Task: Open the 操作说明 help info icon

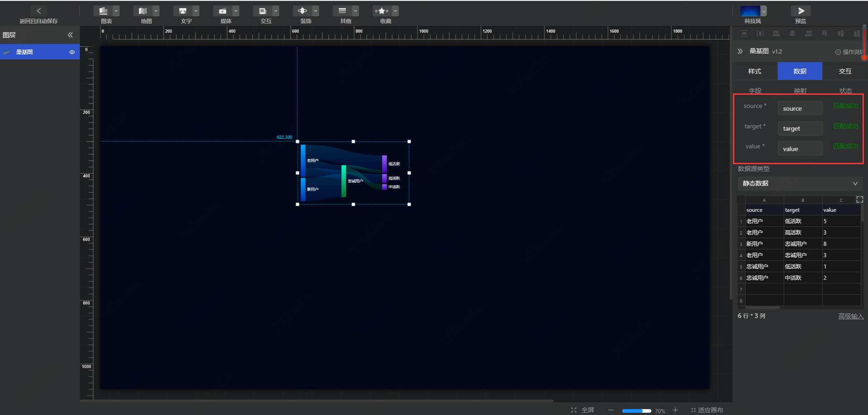Action: point(838,52)
